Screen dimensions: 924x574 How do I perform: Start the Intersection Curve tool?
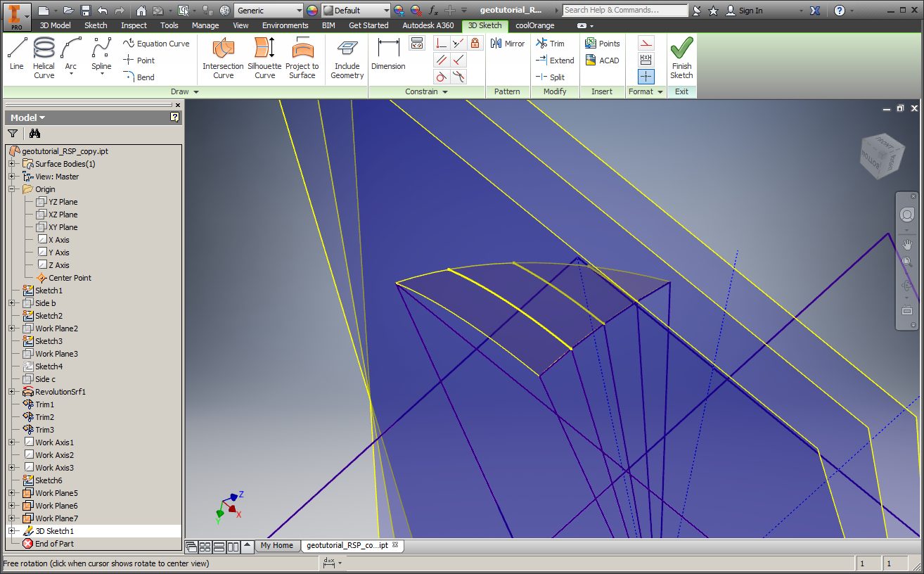coord(223,58)
